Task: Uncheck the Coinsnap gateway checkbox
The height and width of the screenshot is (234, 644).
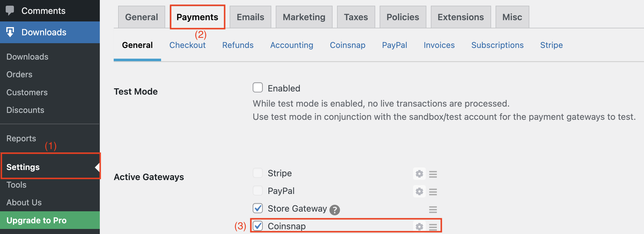Action: click(258, 226)
